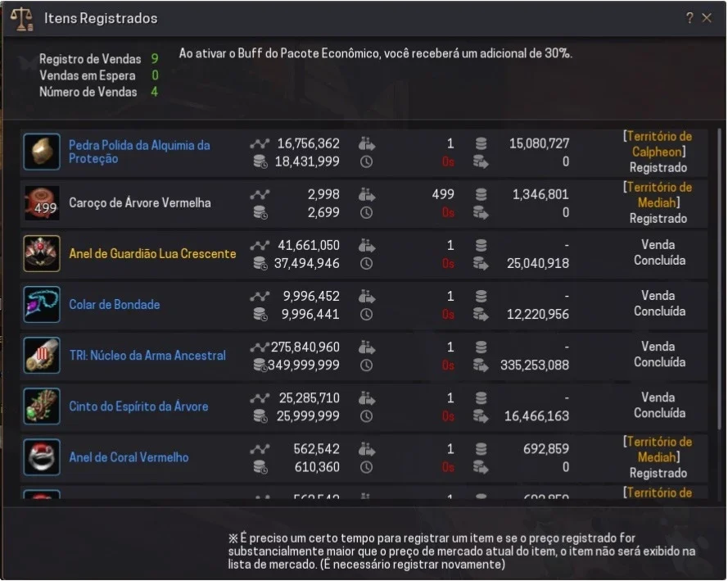Viewport: 728px width, 581px height.
Task: Click the TRI: Núcleo da Arma Ancestral icon
Action: point(42,356)
